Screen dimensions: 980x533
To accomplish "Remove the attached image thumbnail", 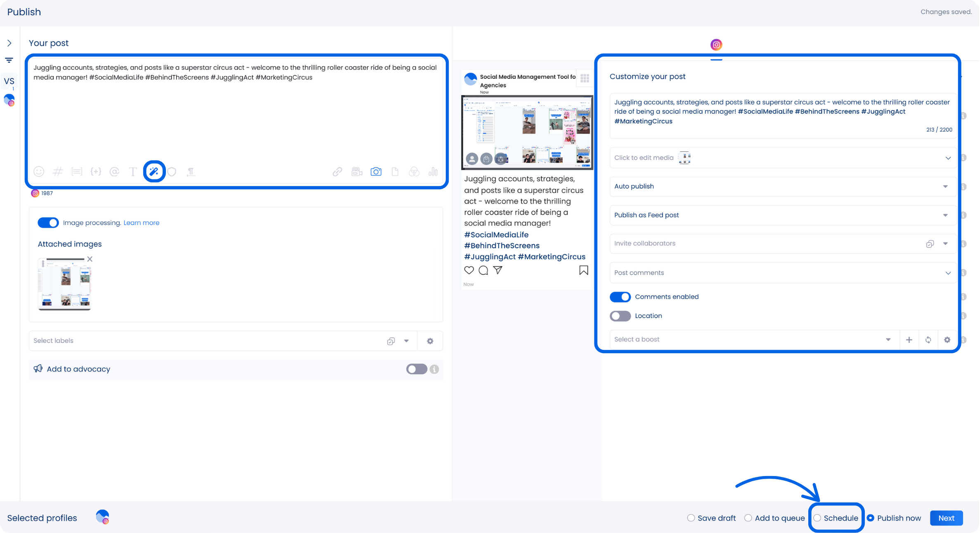I will pyautogui.click(x=90, y=259).
